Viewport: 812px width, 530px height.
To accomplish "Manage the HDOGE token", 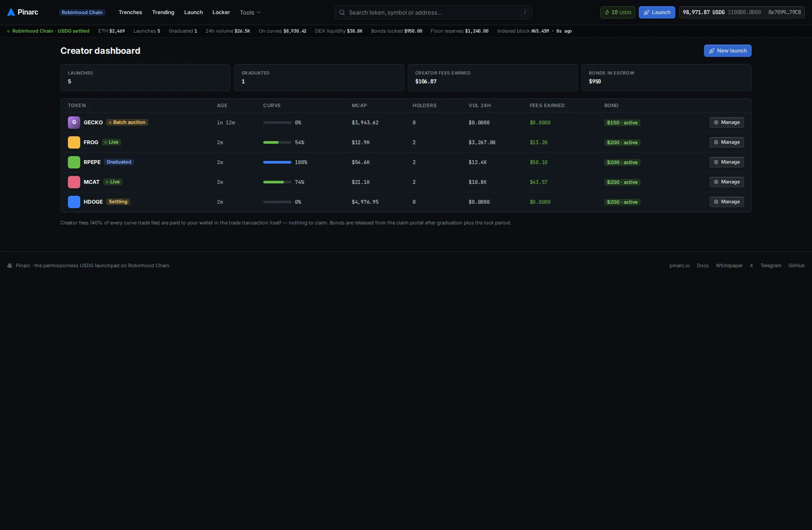I will [x=727, y=202].
